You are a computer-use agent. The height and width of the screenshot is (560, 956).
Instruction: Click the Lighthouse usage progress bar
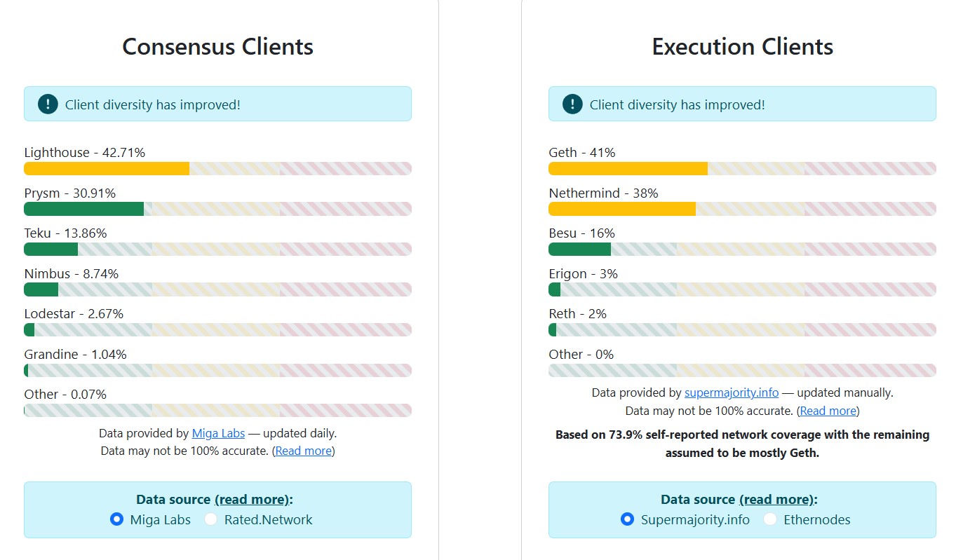tap(217, 168)
